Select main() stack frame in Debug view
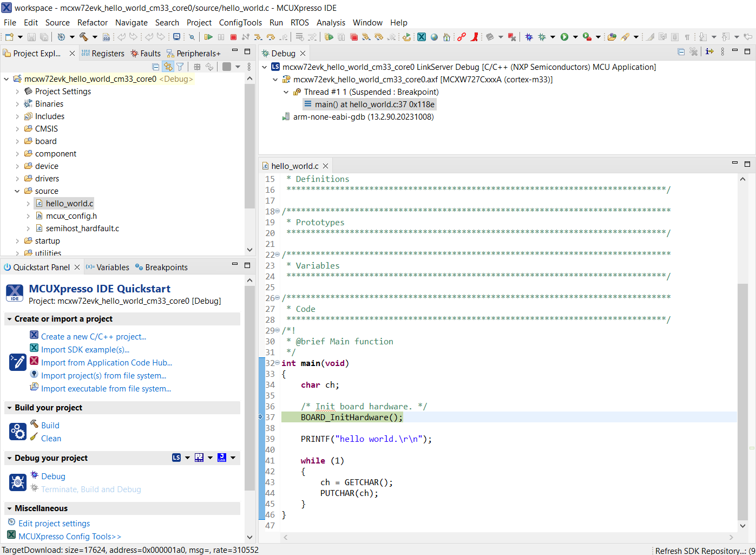This screenshot has height=555, width=756. point(374,105)
